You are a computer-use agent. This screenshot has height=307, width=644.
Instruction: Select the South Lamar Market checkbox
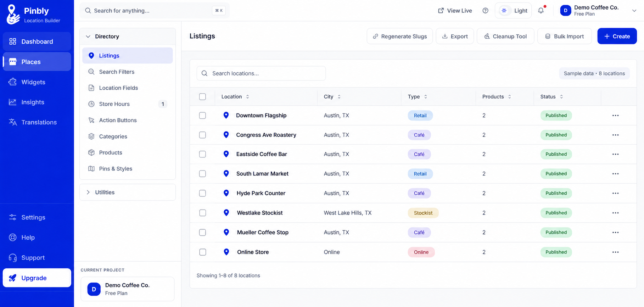pyautogui.click(x=202, y=174)
